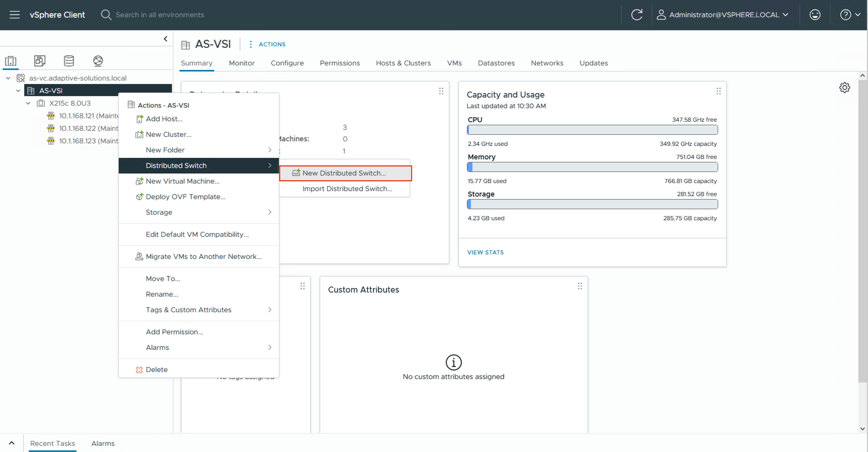This screenshot has width=868, height=452.
Task: Open the Storage inventory database icon
Action: click(x=69, y=61)
